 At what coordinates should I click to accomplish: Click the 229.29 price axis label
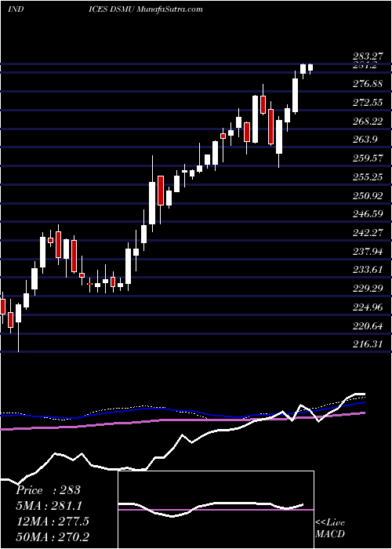(x=368, y=289)
